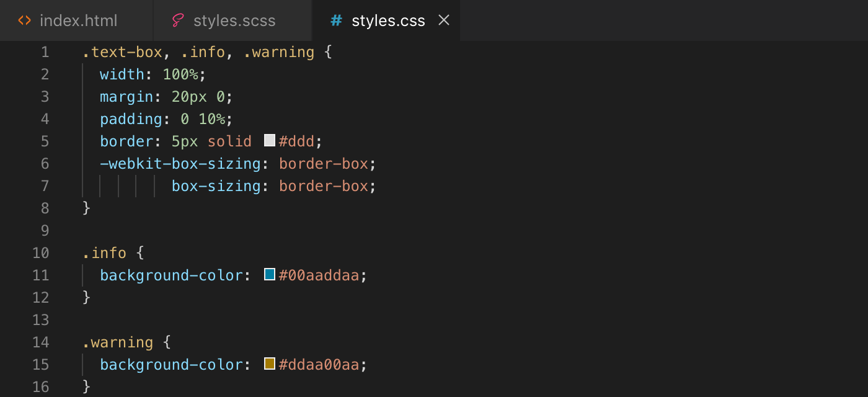Click the -webkit-box-sizing property name
The width and height of the screenshot is (868, 397).
179,163
